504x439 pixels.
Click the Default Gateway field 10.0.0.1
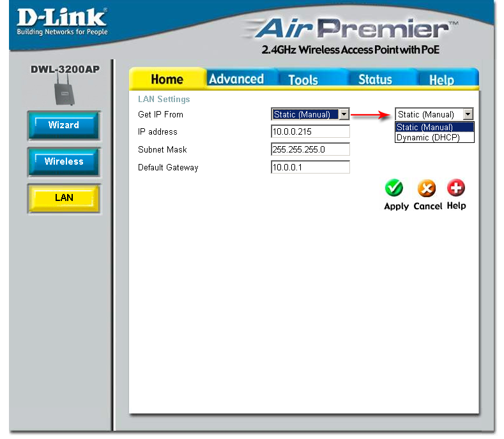tap(310, 167)
